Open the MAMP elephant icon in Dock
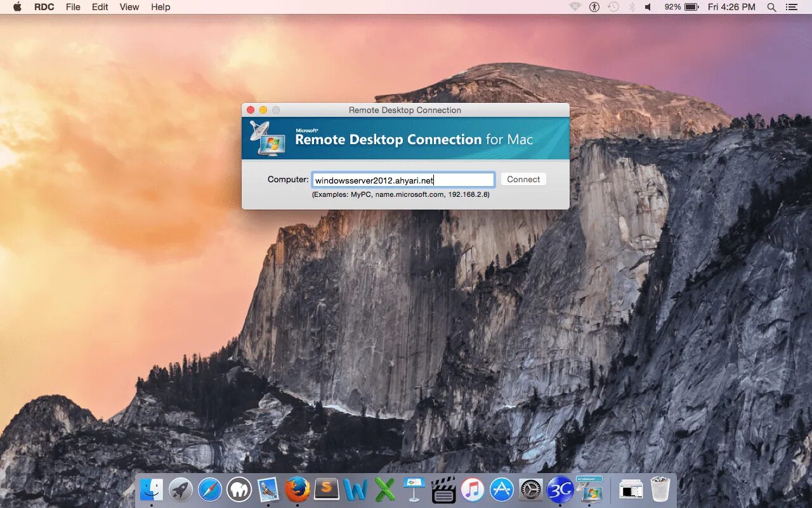The width and height of the screenshot is (812, 508). (x=239, y=490)
